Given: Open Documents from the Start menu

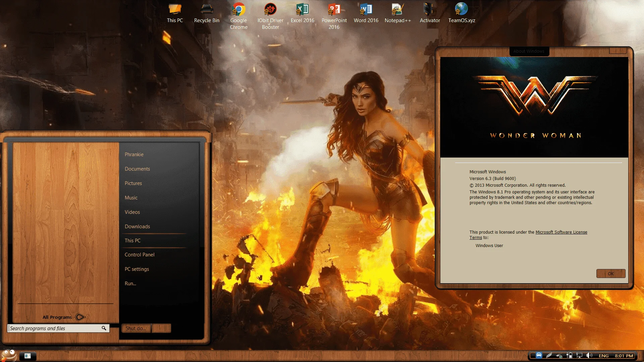Looking at the screenshot, I should click(x=137, y=169).
